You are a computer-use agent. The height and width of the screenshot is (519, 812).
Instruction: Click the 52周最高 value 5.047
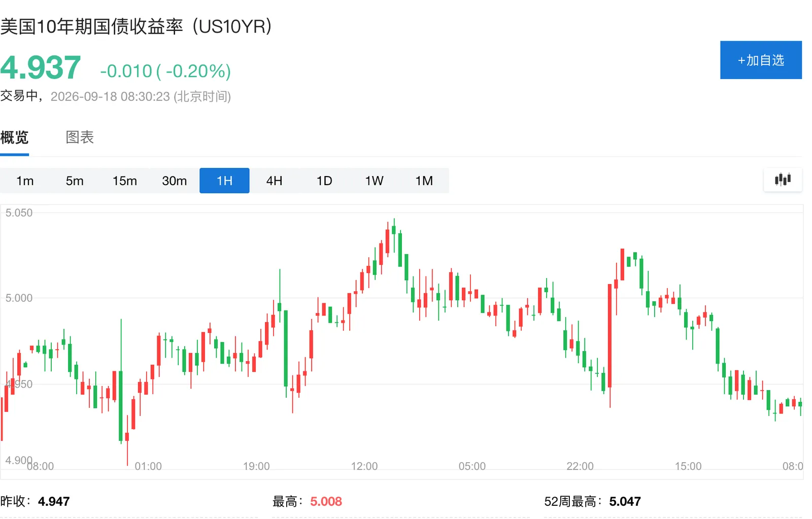[625, 502]
